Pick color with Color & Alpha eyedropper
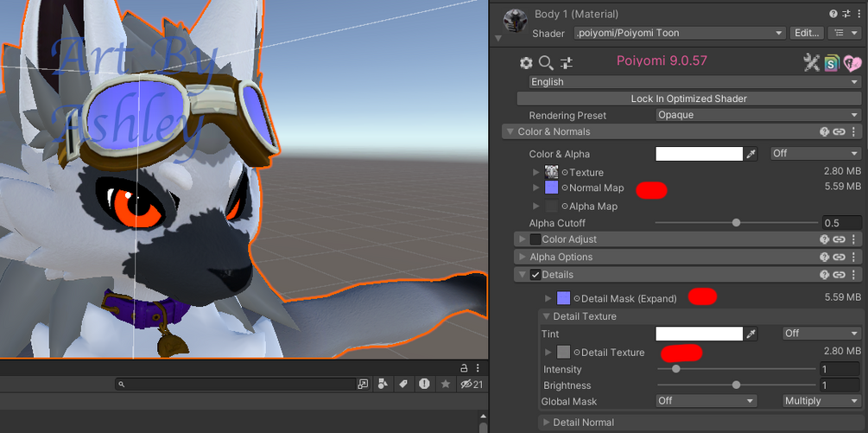This screenshot has height=433, width=868. (751, 154)
